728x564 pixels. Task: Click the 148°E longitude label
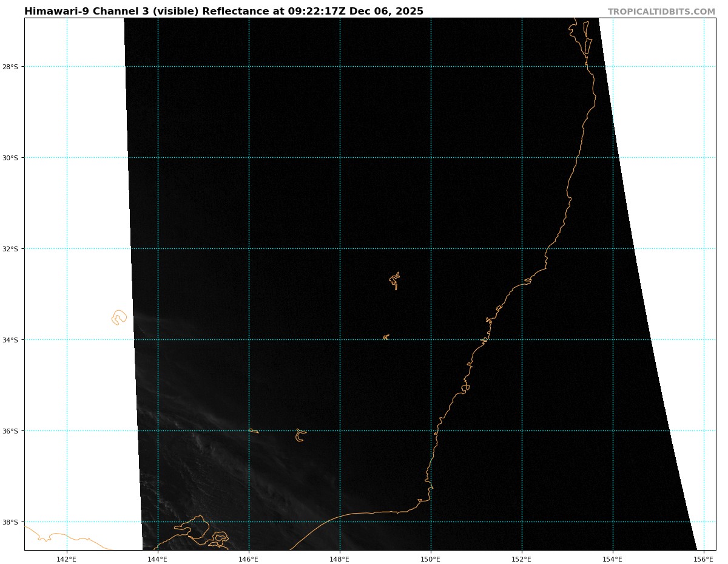tap(340, 559)
